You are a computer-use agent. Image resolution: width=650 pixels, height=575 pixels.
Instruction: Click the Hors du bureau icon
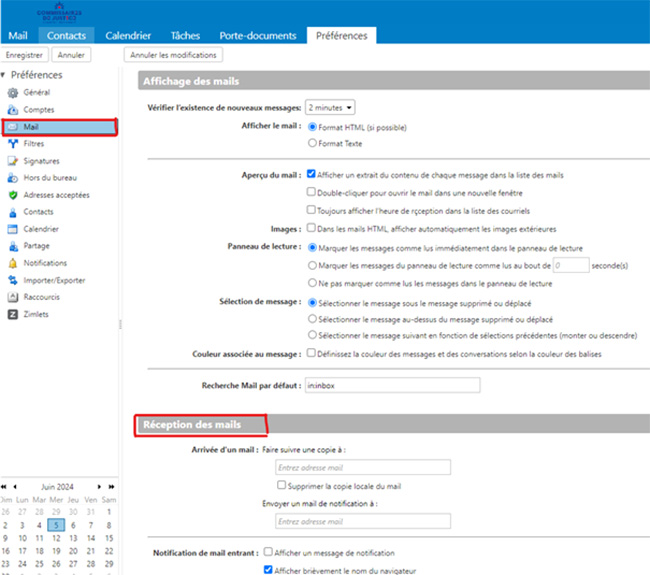coord(13,177)
